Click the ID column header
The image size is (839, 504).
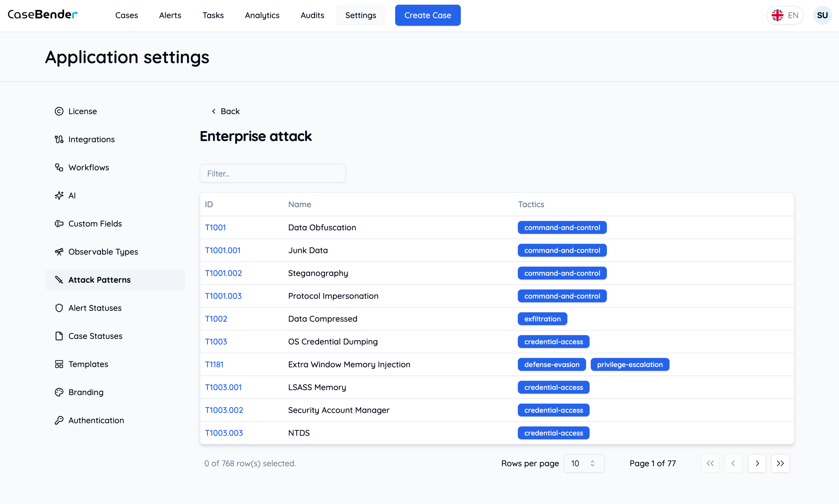click(209, 204)
